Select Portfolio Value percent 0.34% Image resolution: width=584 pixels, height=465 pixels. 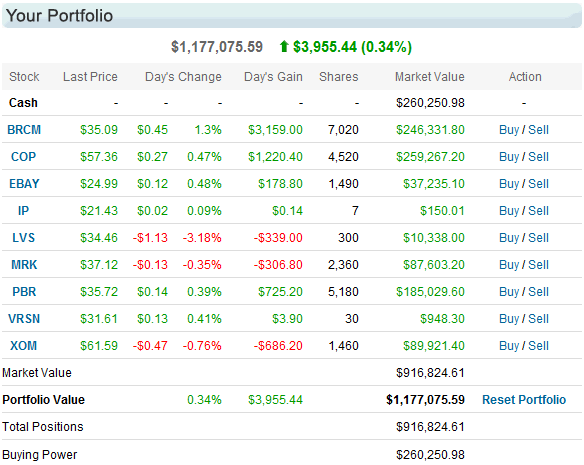coord(204,400)
